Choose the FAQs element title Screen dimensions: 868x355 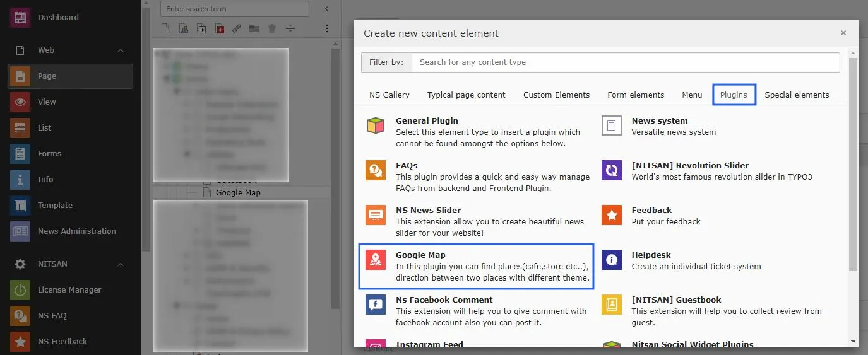pos(407,165)
